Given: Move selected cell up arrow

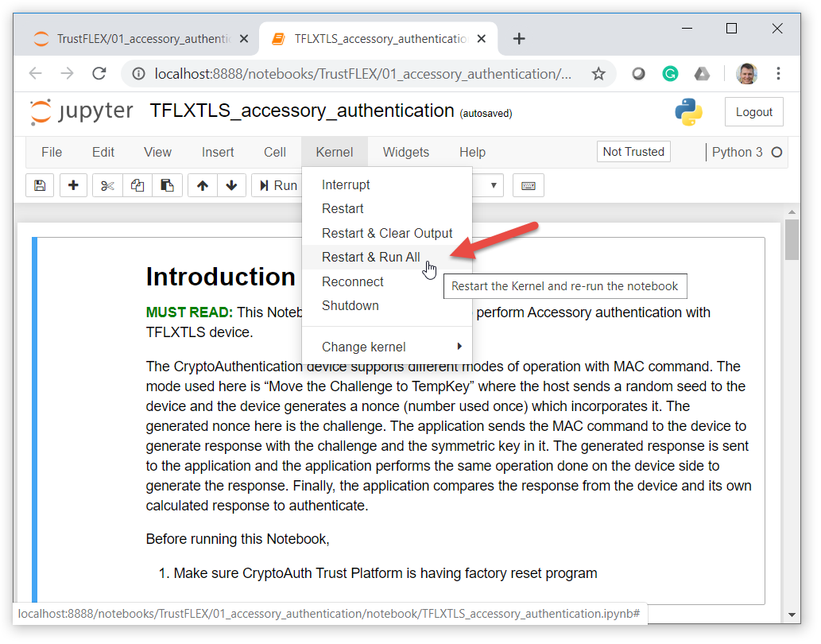Looking at the screenshot, I should tap(203, 185).
